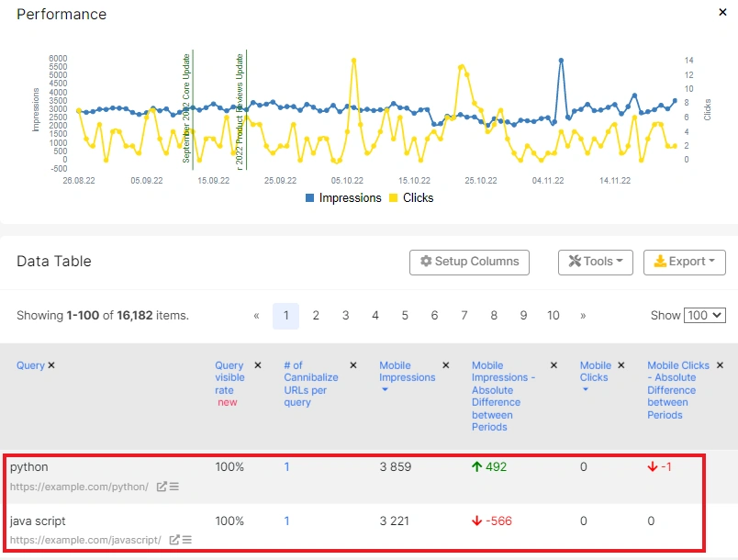
Task: Switch to page 2 of results
Action: [x=316, y=315]
